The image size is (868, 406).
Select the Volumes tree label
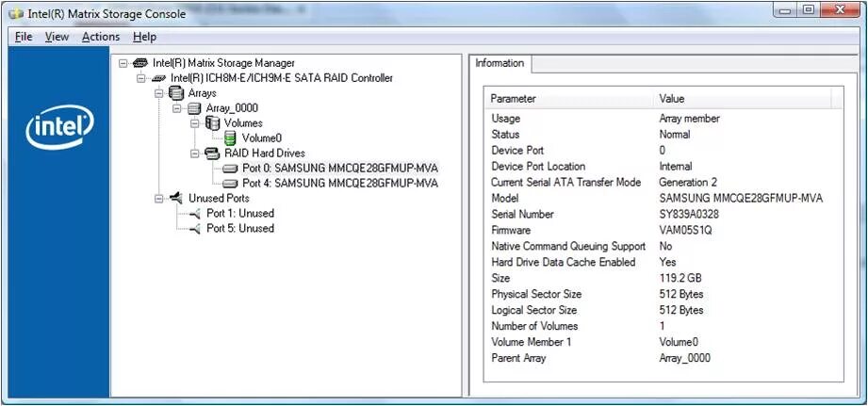pos(243,123)
